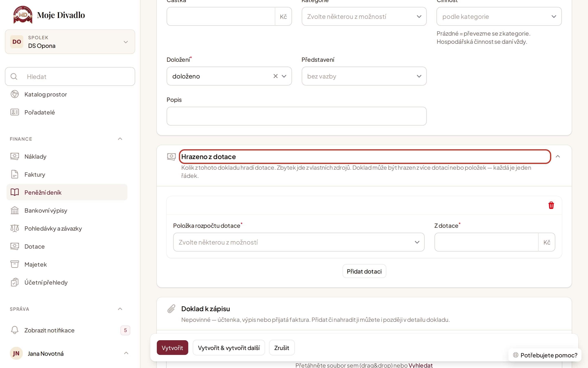Go to Peněžní deník in sidebar
The height and width of the screenshot is (368, 588).
click(67, 192)
